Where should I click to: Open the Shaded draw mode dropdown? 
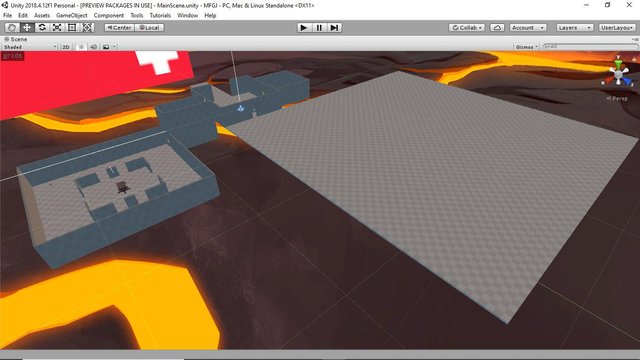click(x=29, y=47)
